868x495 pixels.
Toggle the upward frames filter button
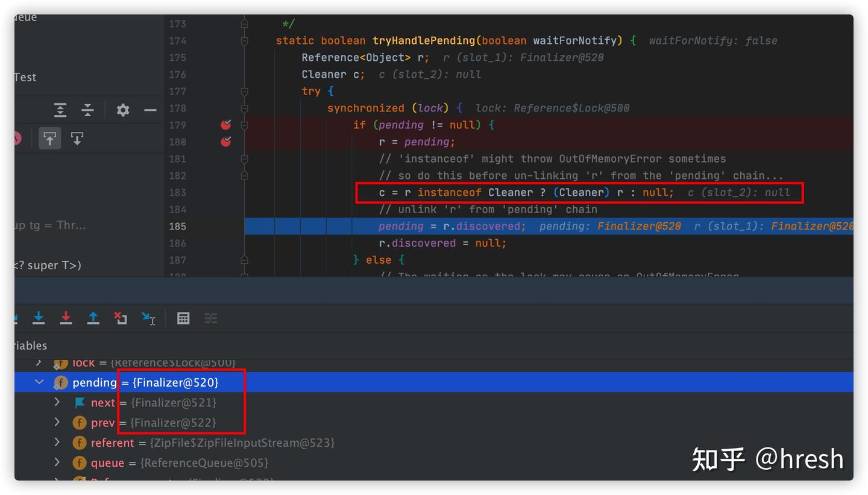(49, 139)
